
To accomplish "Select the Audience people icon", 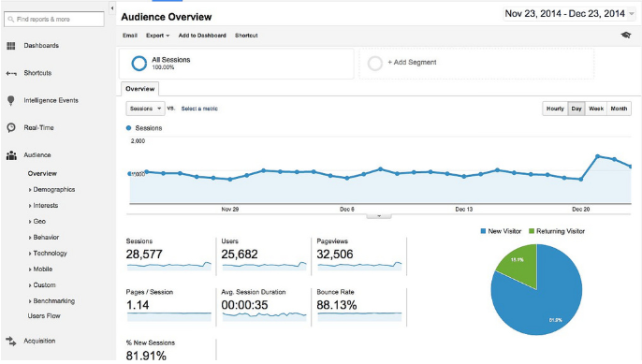I will (x=11, y=155).
